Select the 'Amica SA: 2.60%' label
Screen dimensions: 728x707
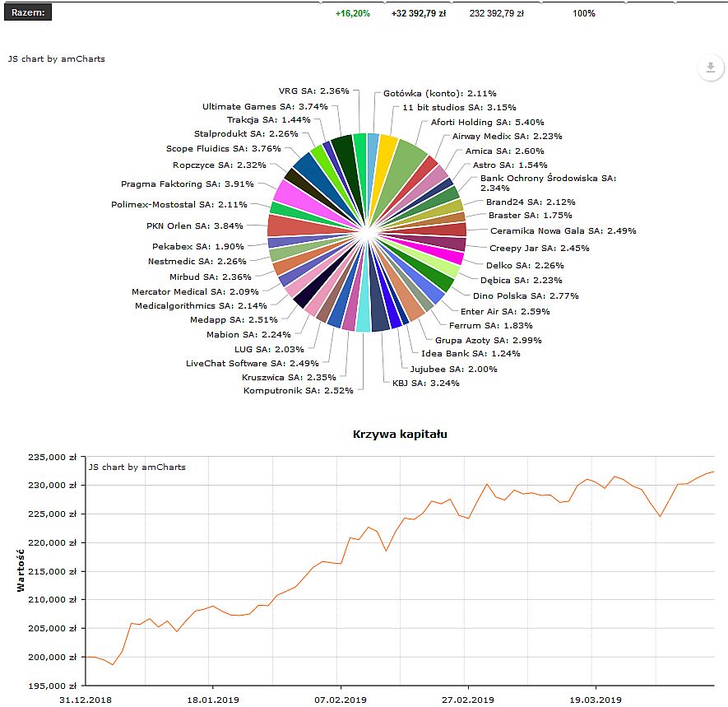(505, 151)
